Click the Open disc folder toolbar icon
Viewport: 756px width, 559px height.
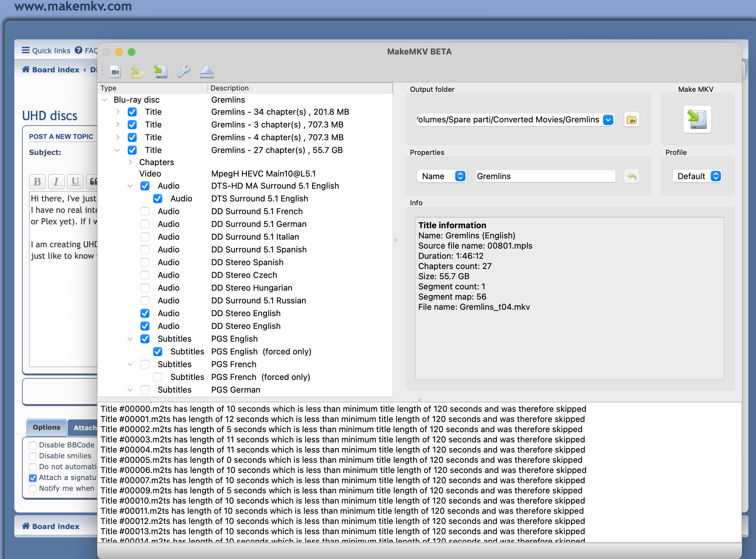pos(137,71)
